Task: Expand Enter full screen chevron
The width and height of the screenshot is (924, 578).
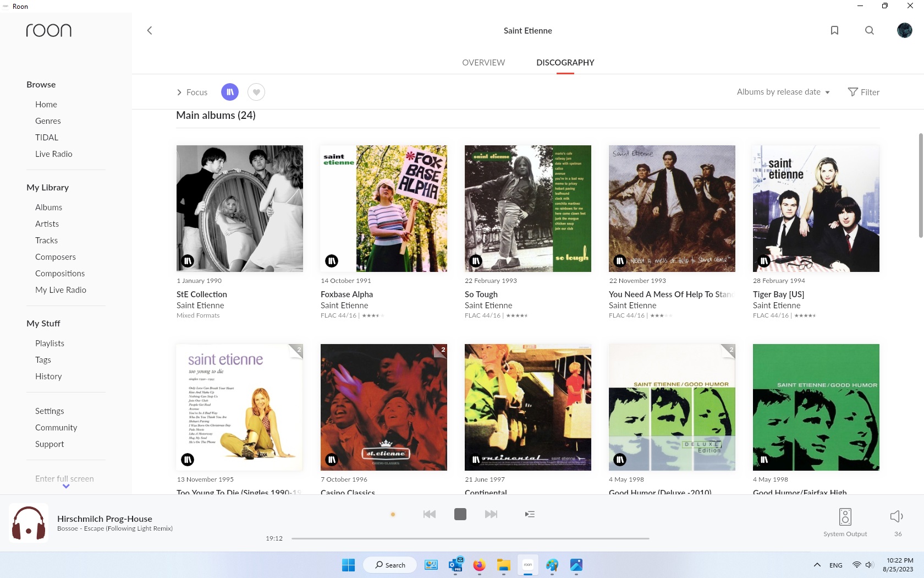Action: [65, 487]
